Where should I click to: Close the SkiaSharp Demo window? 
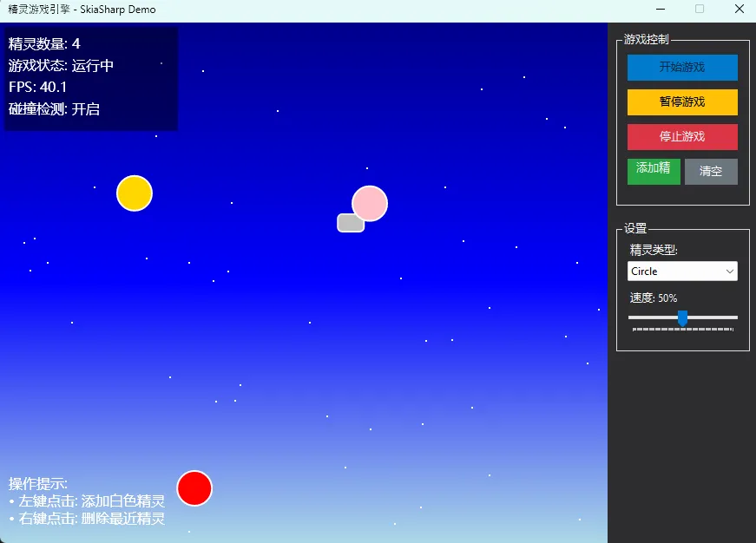point(739,10)
